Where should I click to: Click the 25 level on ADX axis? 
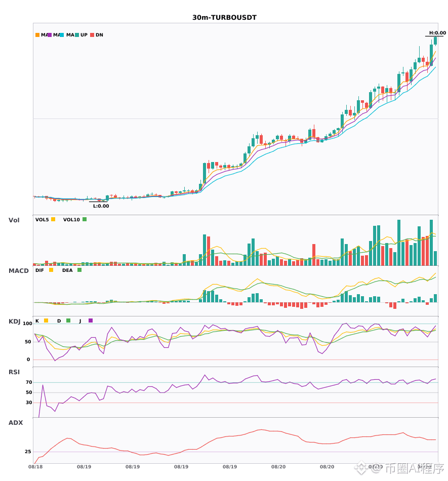click(x=28, y=452)
